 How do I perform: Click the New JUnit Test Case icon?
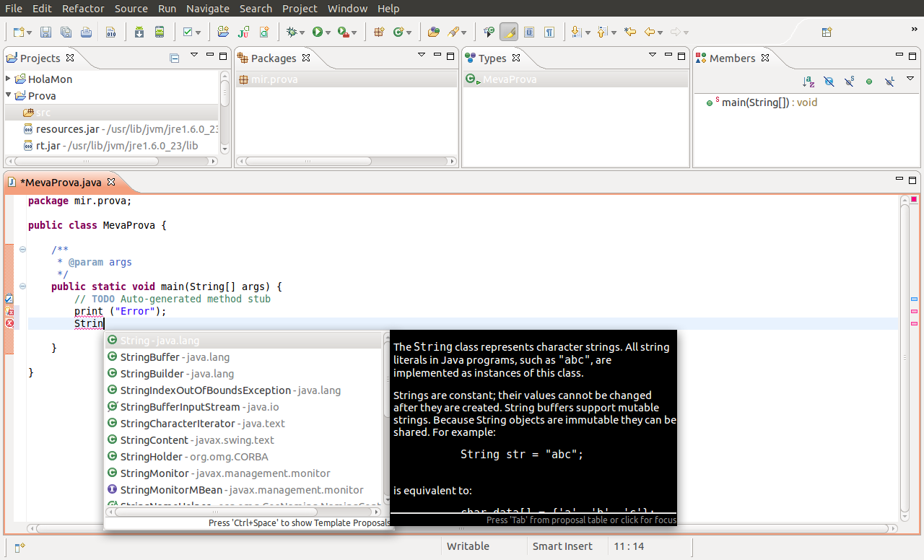[243, 32]
